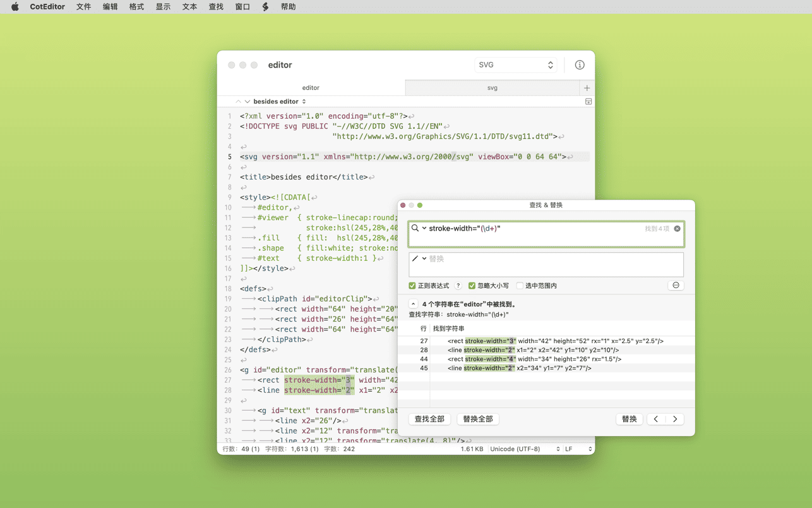Disable the 正则表达式 checkbox
This screenshot has height=508, width=812.
(412, 286)
